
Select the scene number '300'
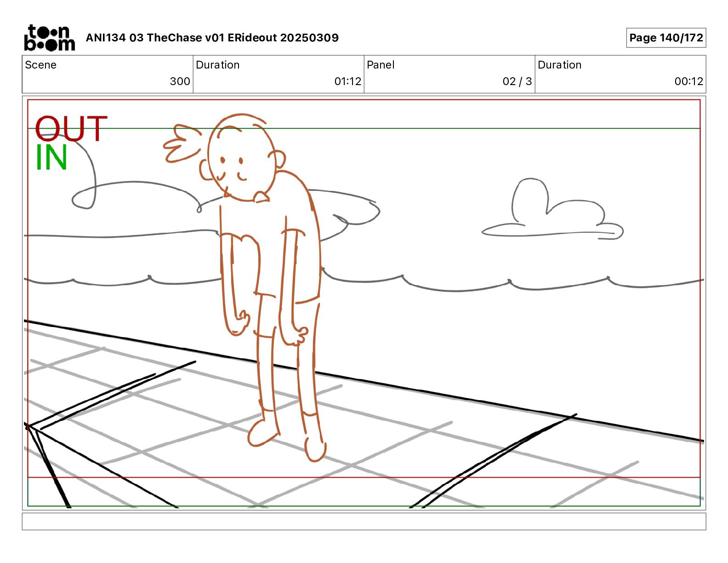pyautogui.click(x=180, y=81)
